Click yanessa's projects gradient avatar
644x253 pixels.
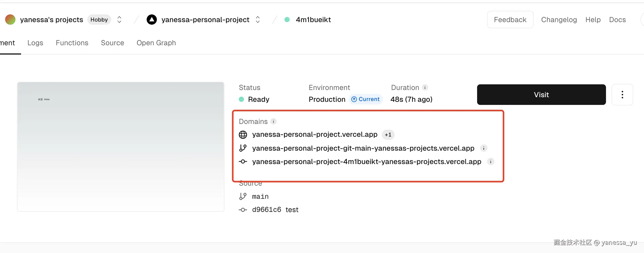pos(10,20)
